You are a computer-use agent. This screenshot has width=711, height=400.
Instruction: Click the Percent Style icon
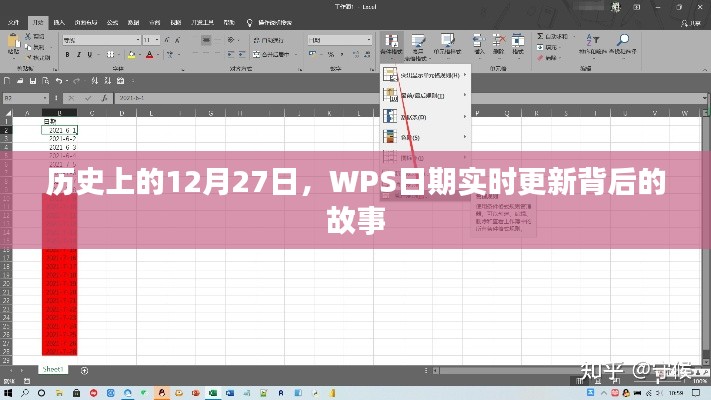[x=331, y=54]
